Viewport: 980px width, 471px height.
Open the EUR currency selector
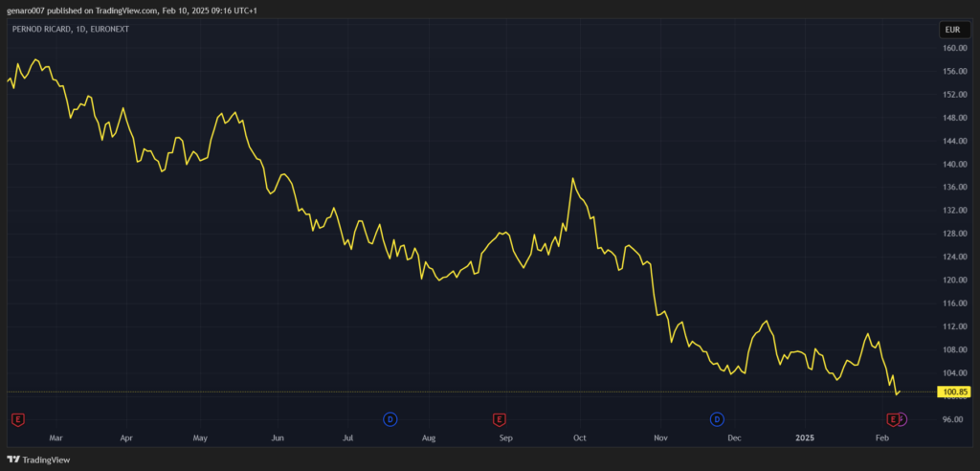point(954,30)
